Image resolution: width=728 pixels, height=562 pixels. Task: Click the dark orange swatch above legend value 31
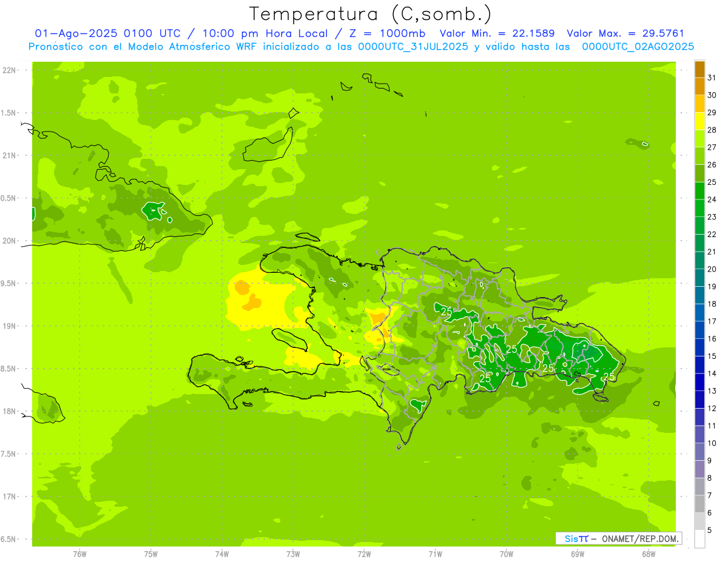699,69
